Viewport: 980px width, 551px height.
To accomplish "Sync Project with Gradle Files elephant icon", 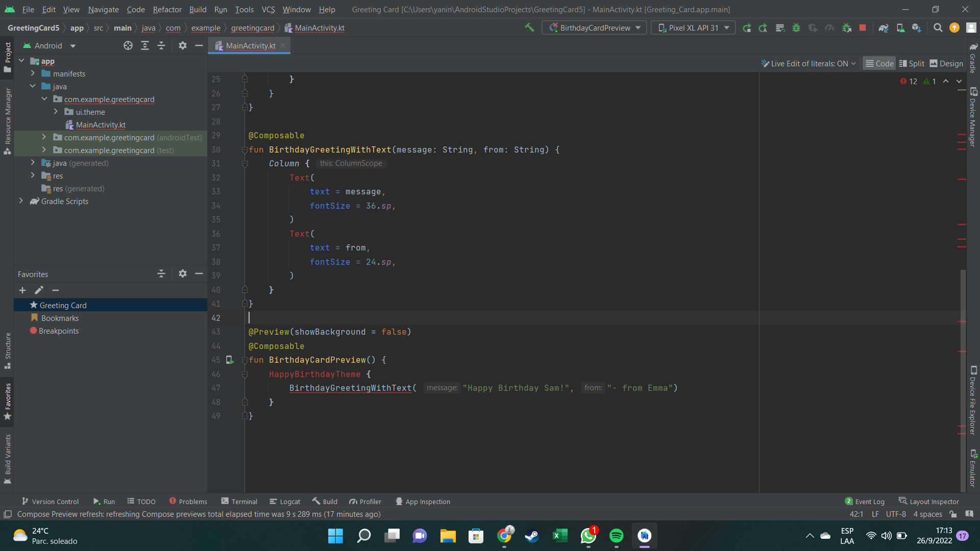I will click(x=884, y=28).
